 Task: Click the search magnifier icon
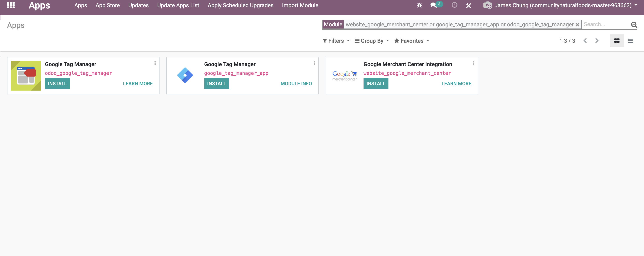coord(634,24)
